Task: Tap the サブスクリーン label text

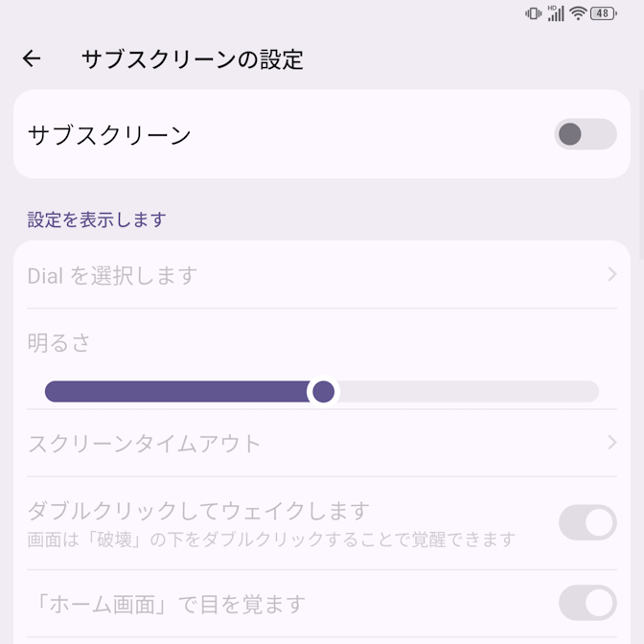Action: pos(109,135)
